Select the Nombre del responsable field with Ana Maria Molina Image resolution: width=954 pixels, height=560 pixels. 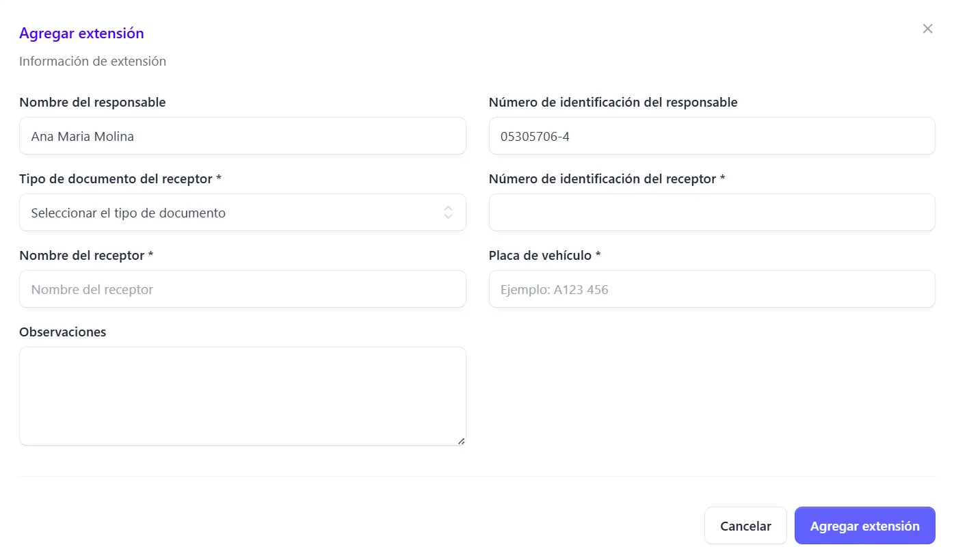[243, 136]
